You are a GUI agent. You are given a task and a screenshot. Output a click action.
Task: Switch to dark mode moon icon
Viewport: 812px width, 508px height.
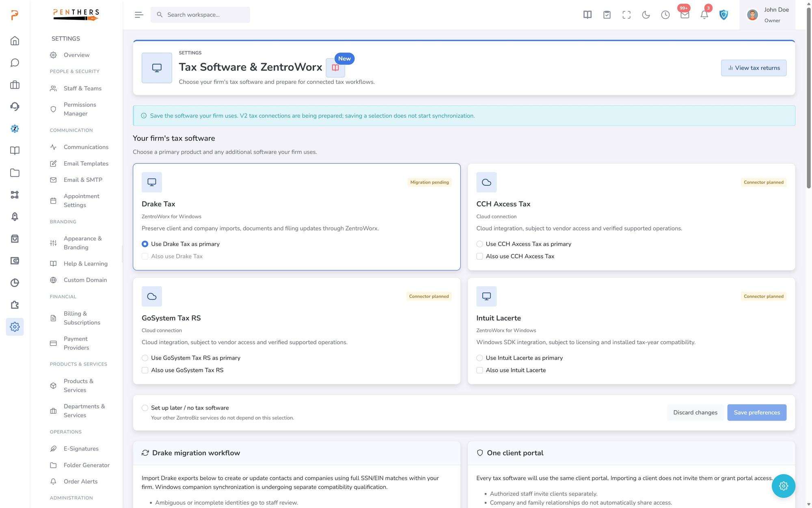click(646, 15)
